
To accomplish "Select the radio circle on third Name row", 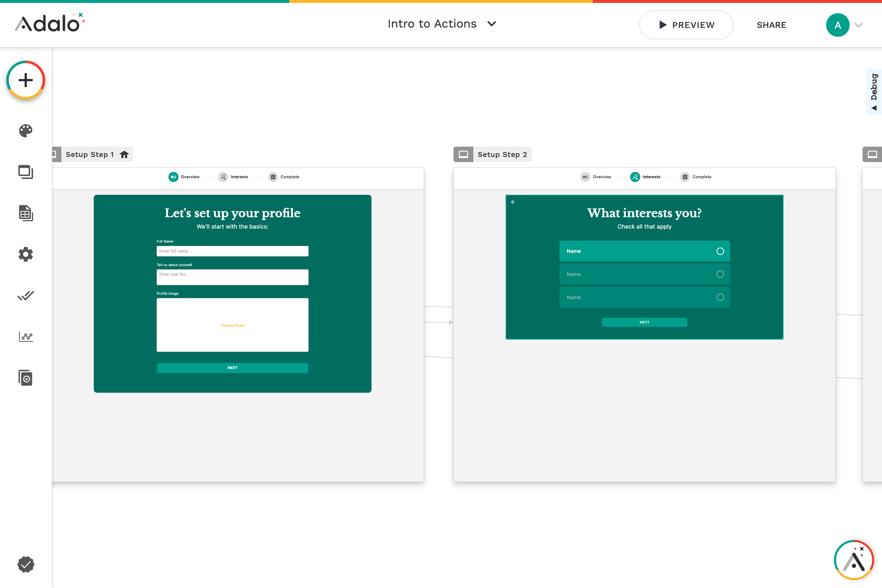I will tap(720, 297).
